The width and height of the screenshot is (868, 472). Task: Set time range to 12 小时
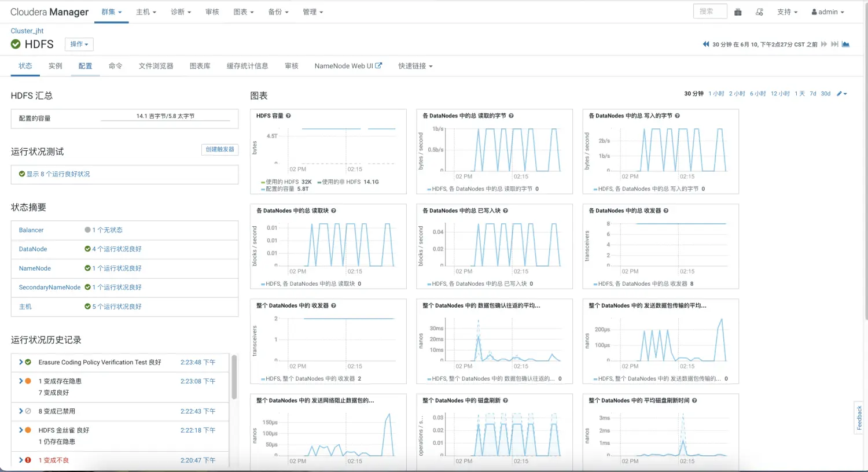780,94
